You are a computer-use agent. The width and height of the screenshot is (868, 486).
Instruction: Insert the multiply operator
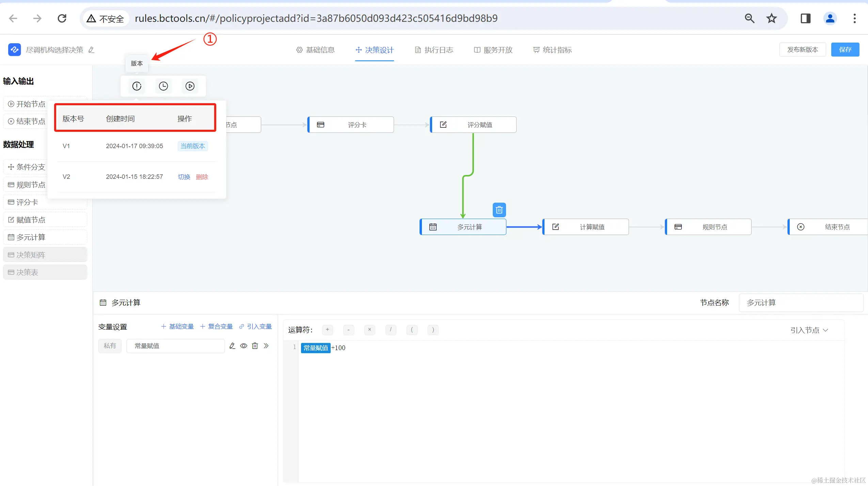point(369,330)
